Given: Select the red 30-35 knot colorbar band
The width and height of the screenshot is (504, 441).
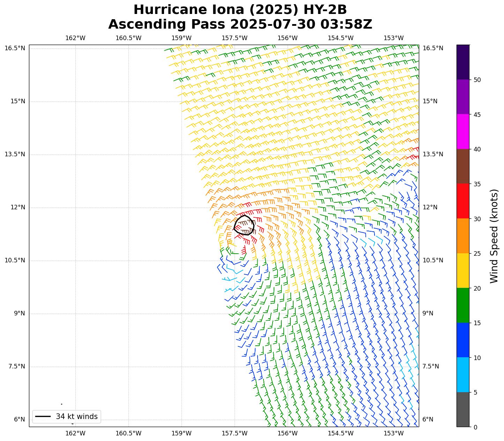Looking at the screenshot, I should (463, 201).
